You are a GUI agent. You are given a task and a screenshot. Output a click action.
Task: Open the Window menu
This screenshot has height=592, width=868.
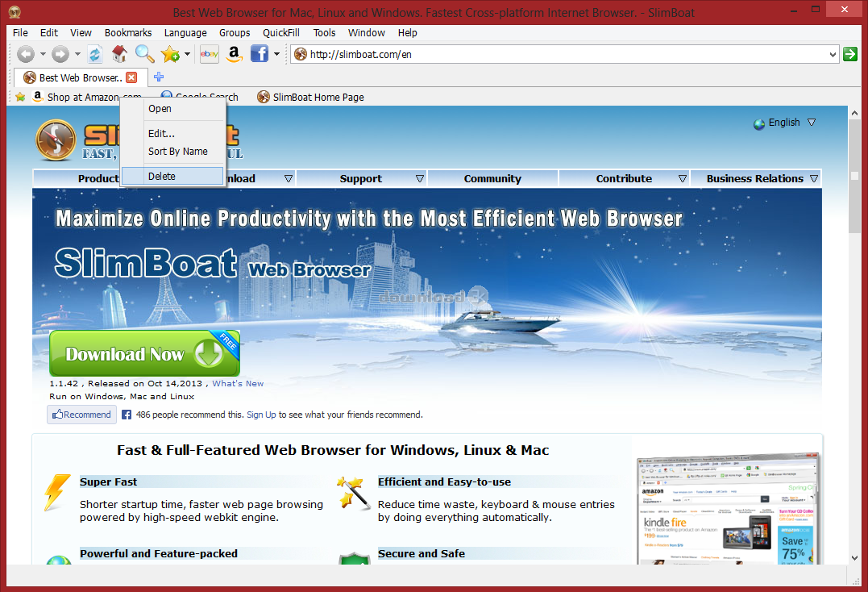click(x=367, y=33)
